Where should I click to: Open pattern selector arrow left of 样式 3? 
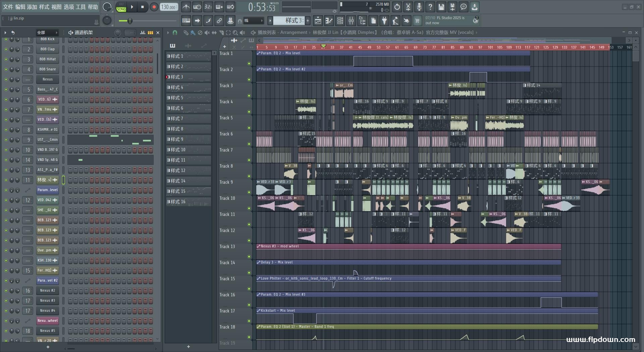coord(270,21)
